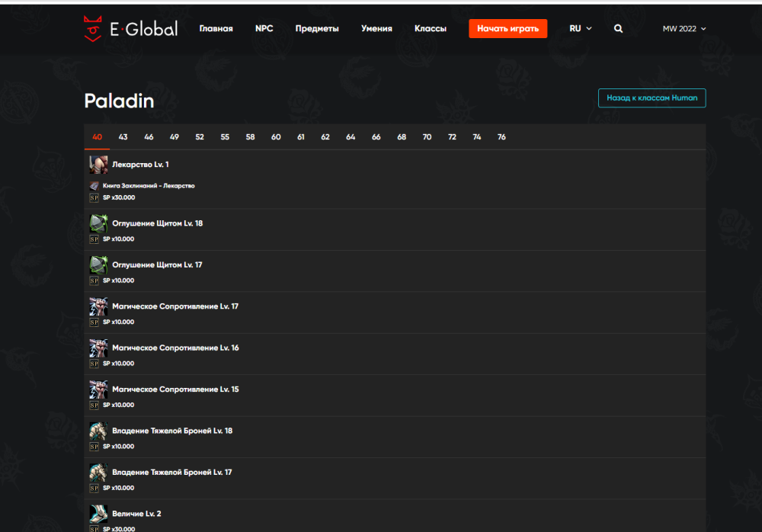
Task: Click the E-Global logo icon
Action: coord(92,29)
